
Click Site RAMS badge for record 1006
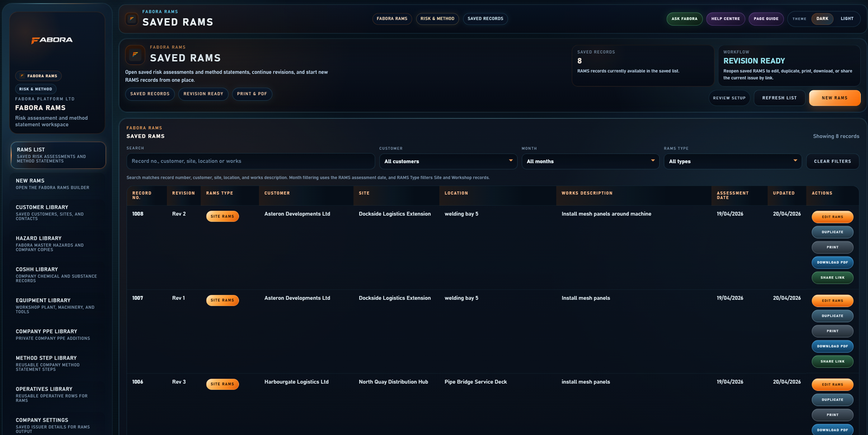pyautogui.click(x=222, y=384)
